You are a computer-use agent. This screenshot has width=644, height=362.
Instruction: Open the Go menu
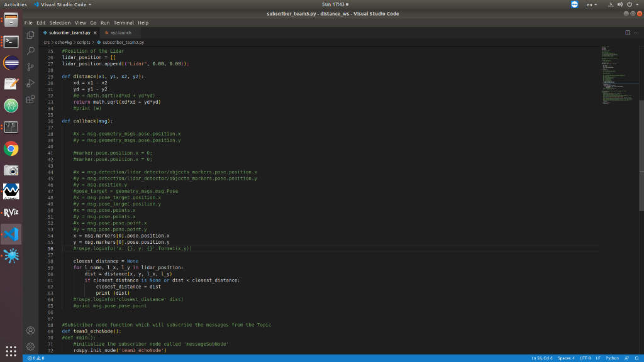pos(93,23)
